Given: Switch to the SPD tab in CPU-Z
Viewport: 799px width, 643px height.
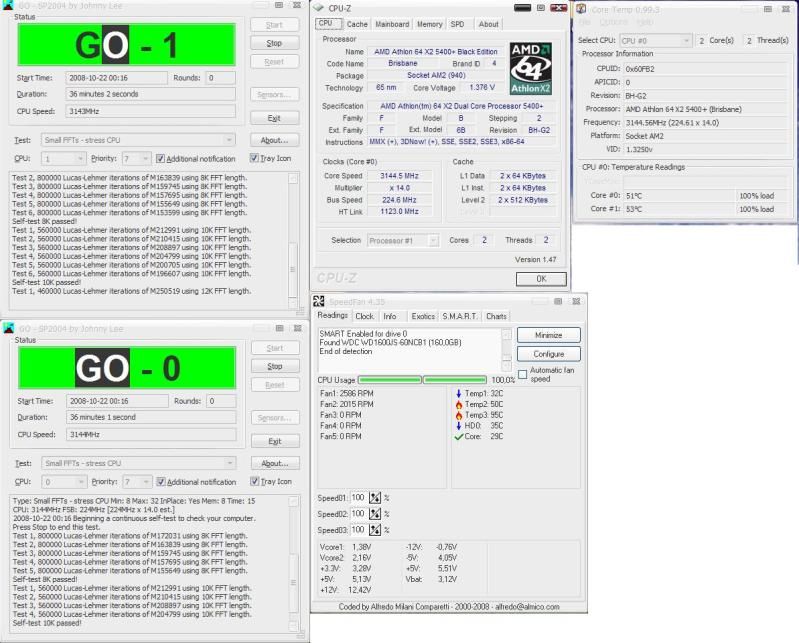Looking at the screenshot, I should (458, 24).
